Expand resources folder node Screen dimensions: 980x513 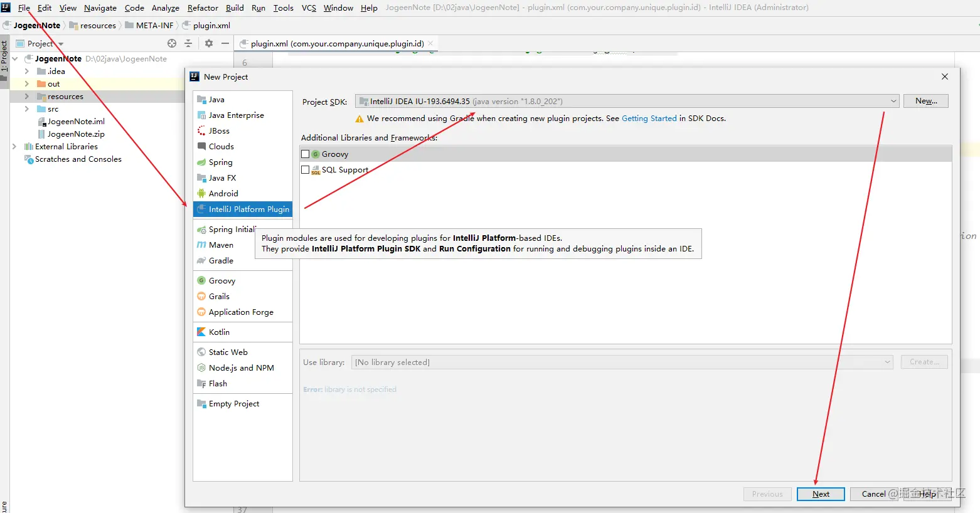point(26,97)
